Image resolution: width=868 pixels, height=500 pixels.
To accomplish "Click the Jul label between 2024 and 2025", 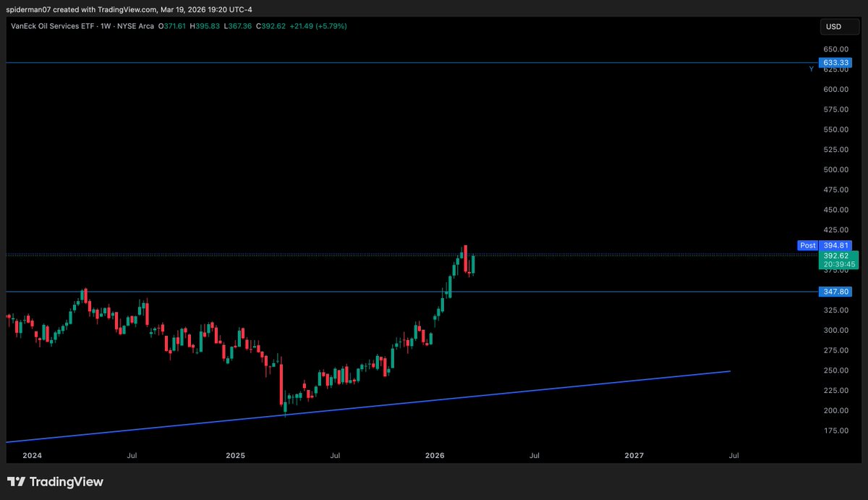I will pyautogui.click(x=132, y=456).
